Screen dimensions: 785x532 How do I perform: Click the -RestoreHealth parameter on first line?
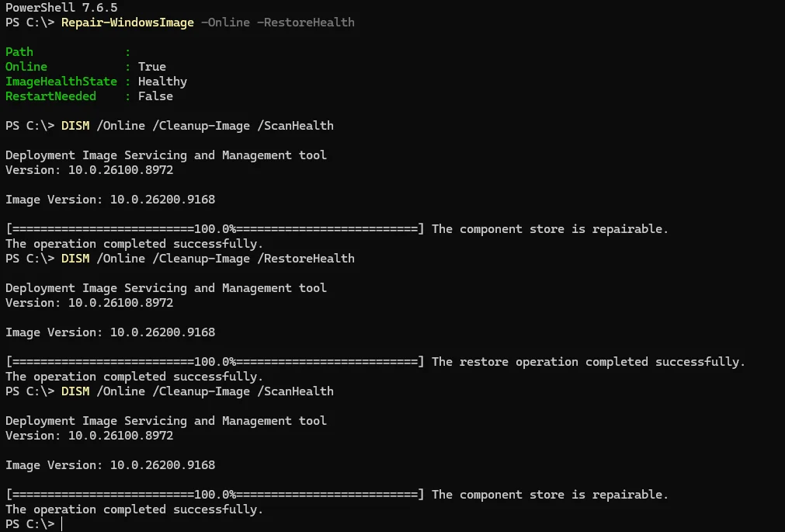305,23
